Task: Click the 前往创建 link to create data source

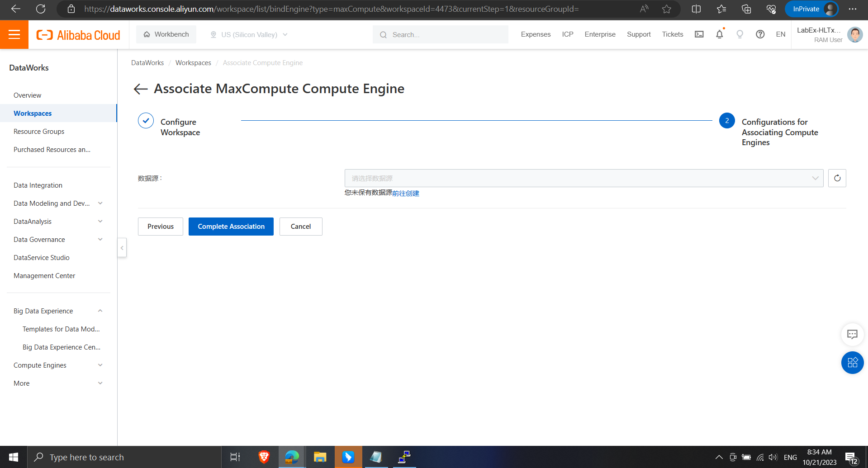Action: click(x=406, y=193)
